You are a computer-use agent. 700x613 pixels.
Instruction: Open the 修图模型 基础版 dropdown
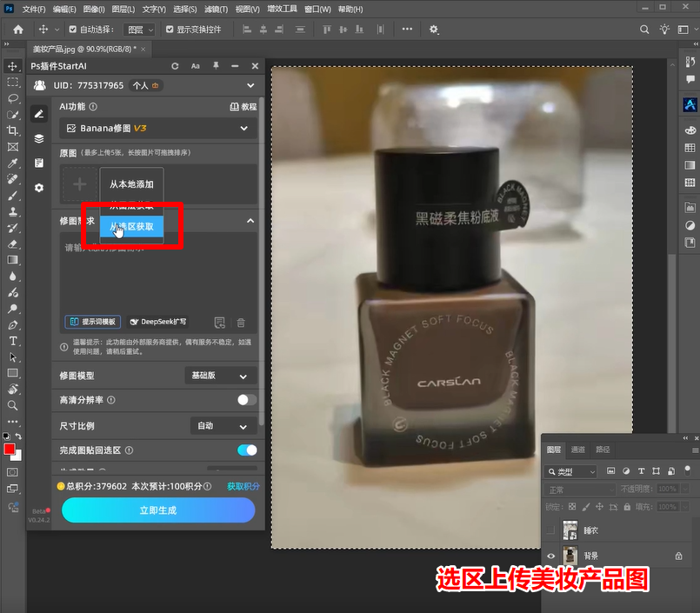221,376
